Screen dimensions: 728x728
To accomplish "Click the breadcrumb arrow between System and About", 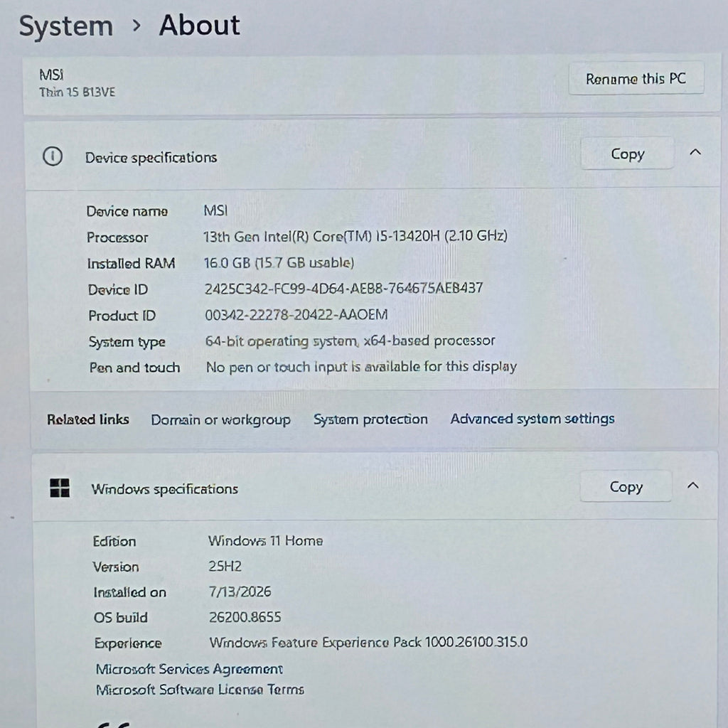I will click(x=136, y=26).
